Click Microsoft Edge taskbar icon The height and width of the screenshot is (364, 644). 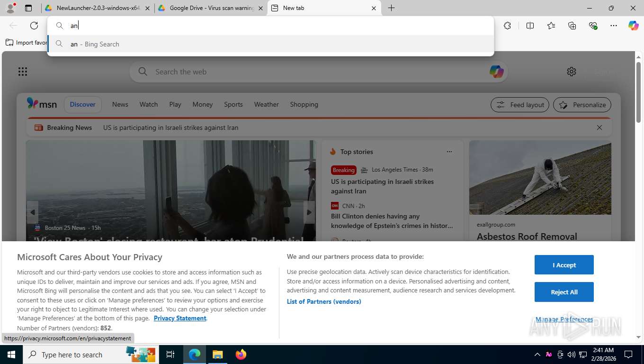tap(195, 355)
